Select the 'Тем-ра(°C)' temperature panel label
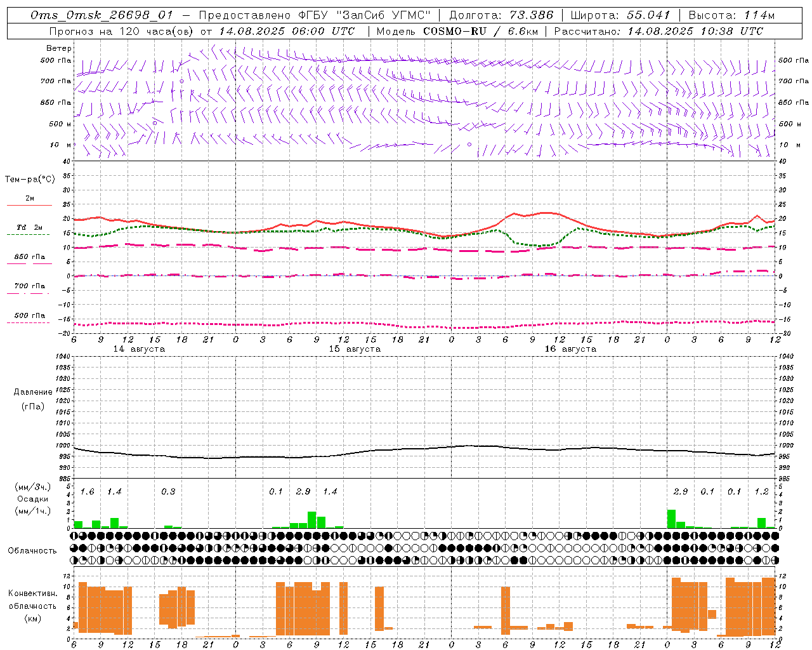812x650 pixels. point(30,180)
